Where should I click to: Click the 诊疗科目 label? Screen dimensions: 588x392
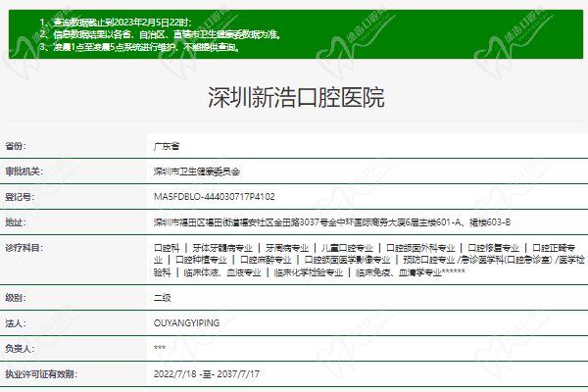24,248
